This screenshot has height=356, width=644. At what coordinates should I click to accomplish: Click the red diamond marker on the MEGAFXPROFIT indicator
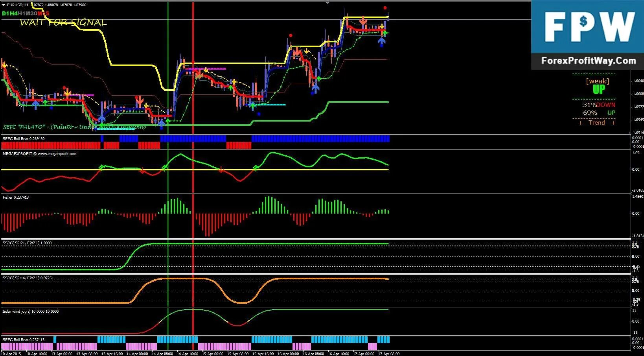coord(143,170)
